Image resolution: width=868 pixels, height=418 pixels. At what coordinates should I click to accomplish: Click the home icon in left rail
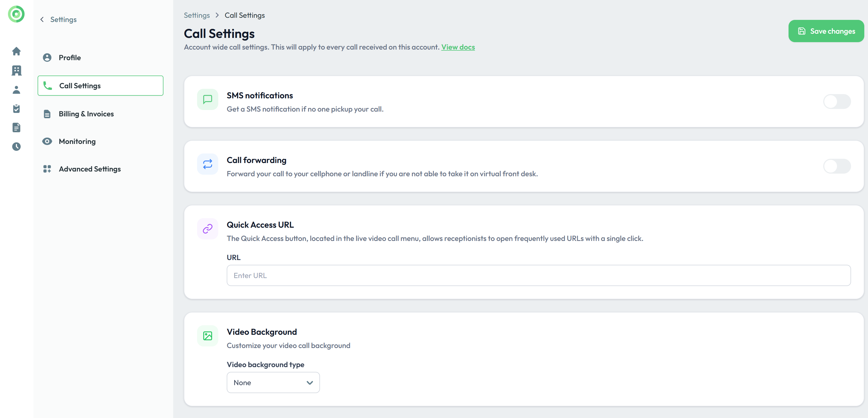16,51
